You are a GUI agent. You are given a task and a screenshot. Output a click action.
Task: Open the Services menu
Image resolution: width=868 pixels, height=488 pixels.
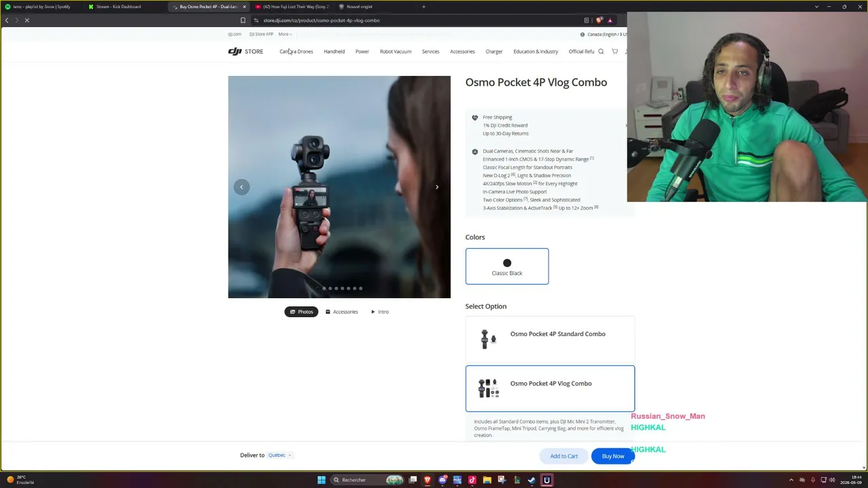click(431, 52)
